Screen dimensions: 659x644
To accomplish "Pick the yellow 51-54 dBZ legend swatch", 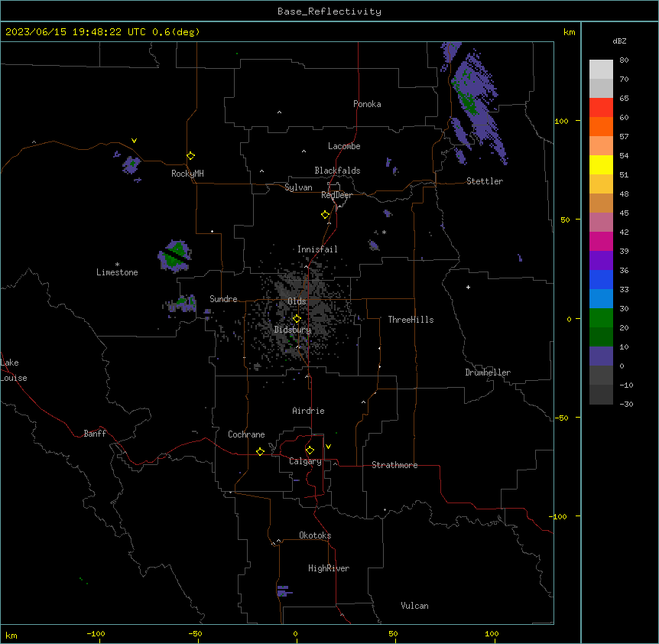I will click(x=601, y=164).
